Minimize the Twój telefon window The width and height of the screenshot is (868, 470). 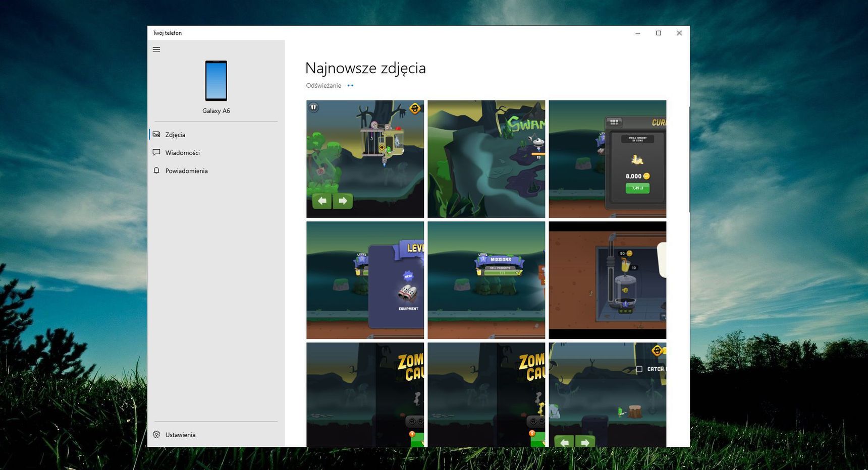coord(638,33)
